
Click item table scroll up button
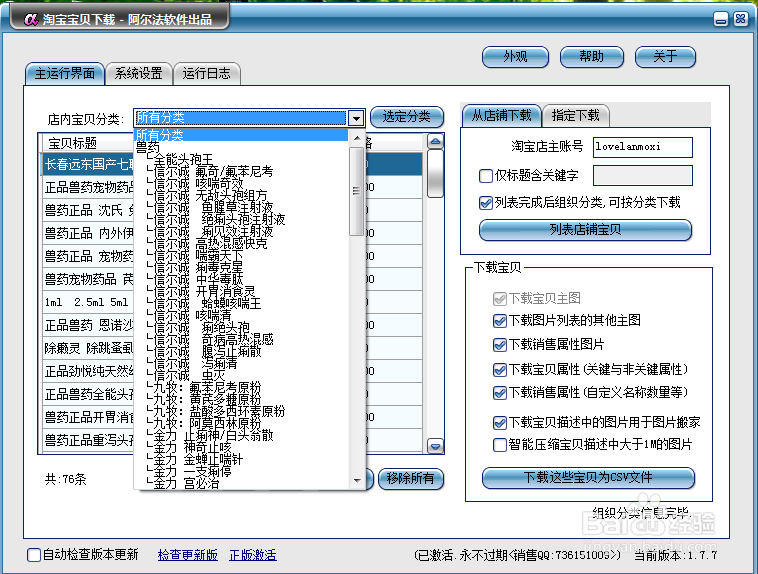435,141
